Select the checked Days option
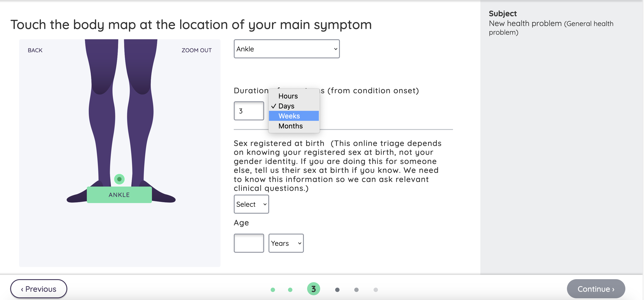The height and width of the screenshot is (300, 644). coord(287,106)
